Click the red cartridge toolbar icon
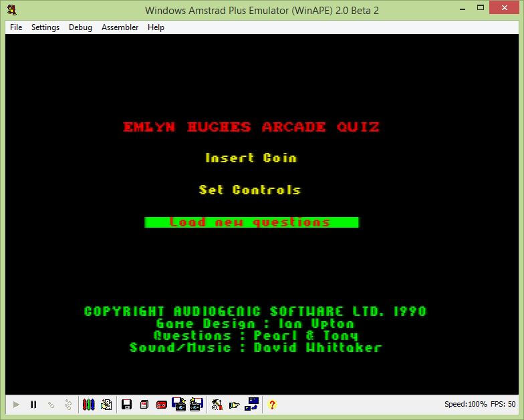 (144, 405)
